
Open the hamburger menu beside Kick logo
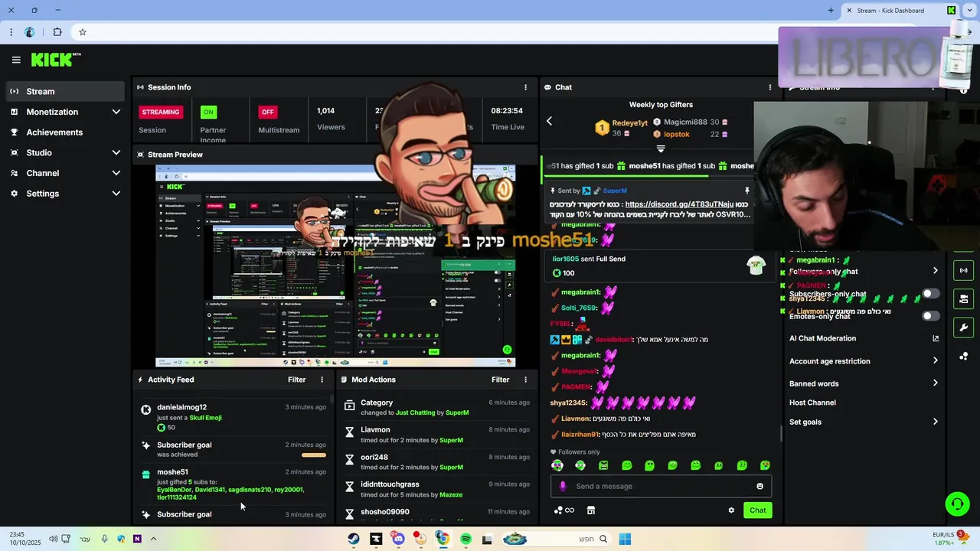pyautogui.click(x=16, y=60)
